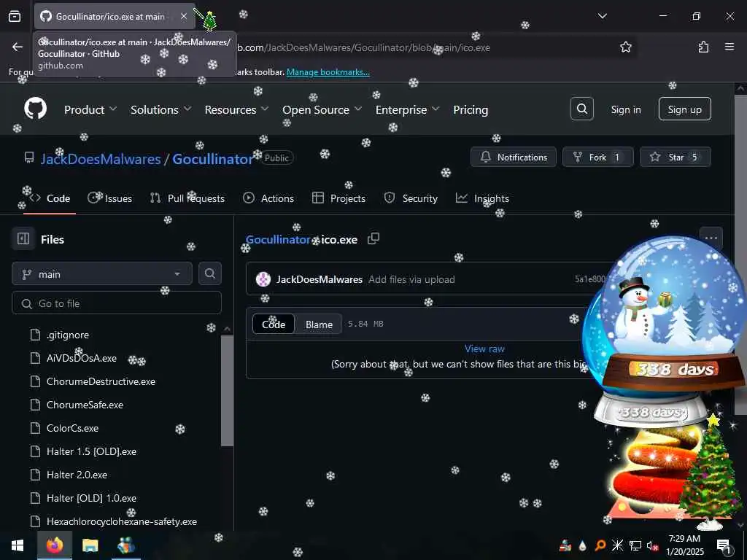Open ChorumeDestructive.exe in the file tree
Viewport: 747px width, 560px height.
(101, 381)
